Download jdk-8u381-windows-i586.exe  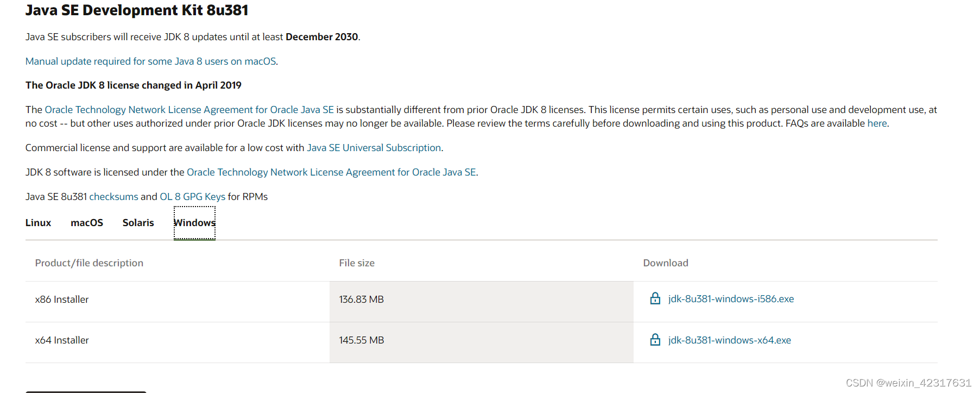click(x=731, y=299)
